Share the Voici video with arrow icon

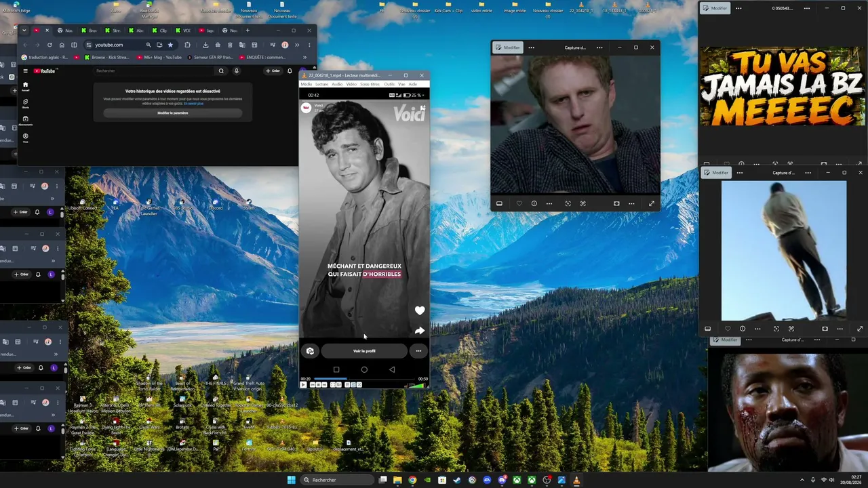[420, 331]
